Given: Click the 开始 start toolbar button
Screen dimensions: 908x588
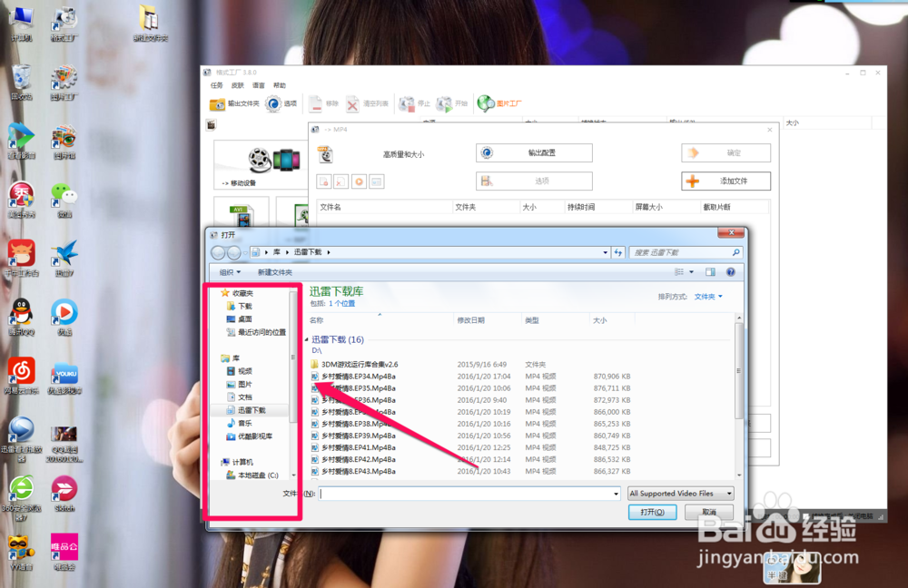Looking at the screenshot, I should [451, 103].
